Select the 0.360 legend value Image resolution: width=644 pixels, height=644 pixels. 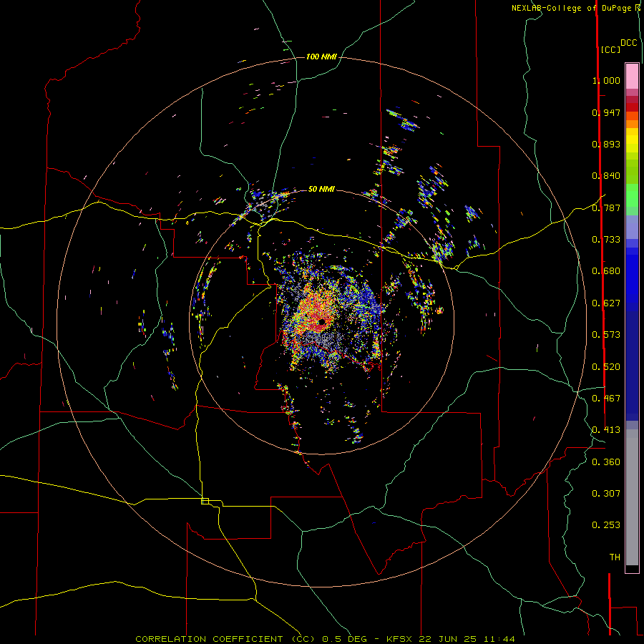click(x=606, y=462)
